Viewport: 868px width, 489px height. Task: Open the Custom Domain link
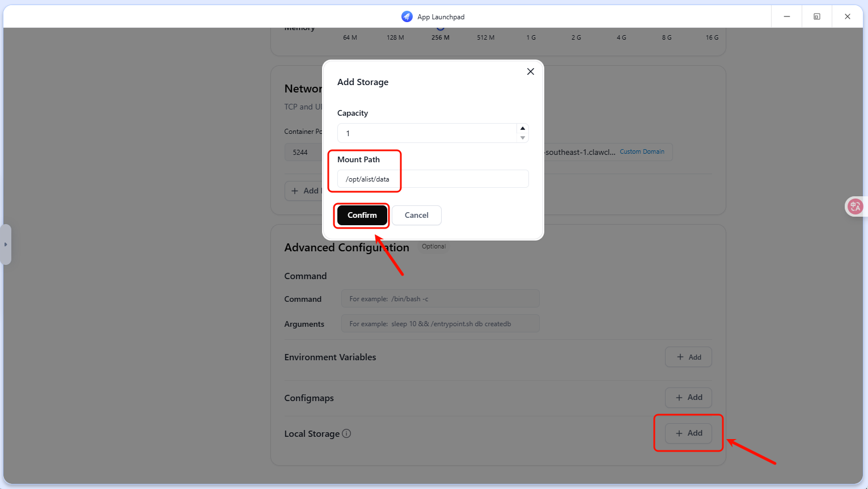click(642, 152)
